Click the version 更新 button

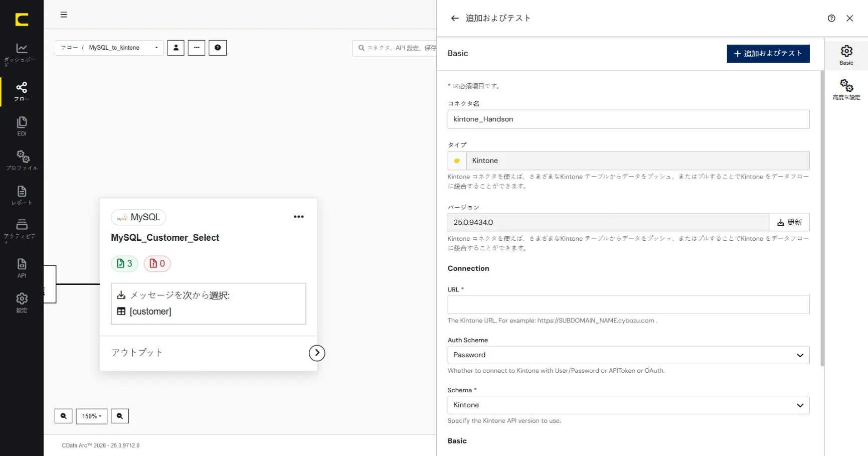click(x=790, y=222)
